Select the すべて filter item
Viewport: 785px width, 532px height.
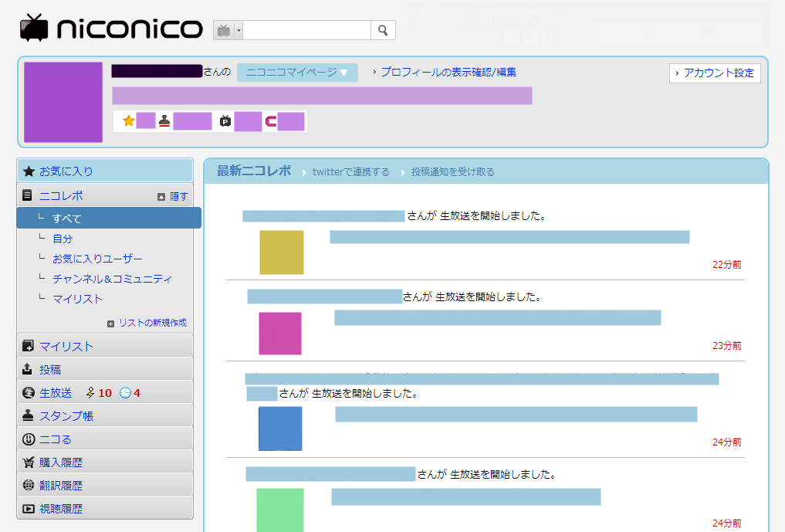[109, 218]
